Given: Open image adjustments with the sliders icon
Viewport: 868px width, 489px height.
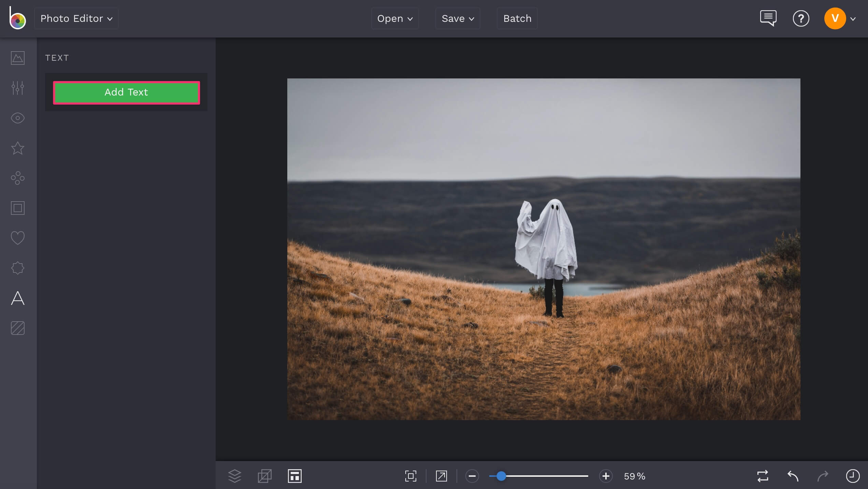Looking at the screenshot, I should [17, 88].
